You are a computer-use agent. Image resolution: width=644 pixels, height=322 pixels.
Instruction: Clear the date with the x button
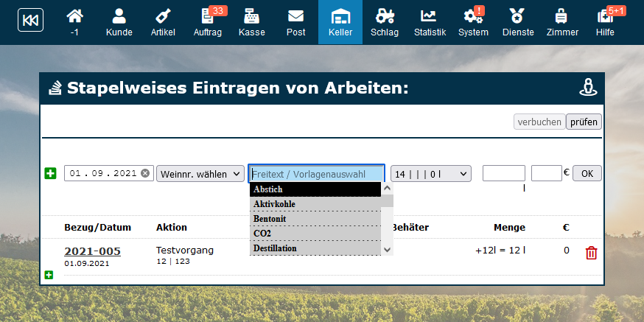pos(145,173)
